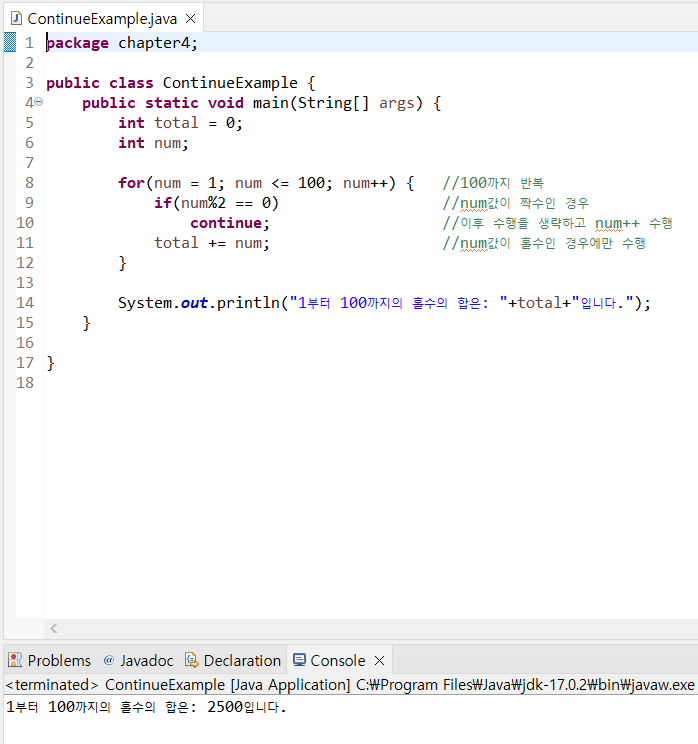Image resolution: width=698 pixels, height=744 pixels.
Task: Click the for loop header on line 8
Action: (266, 183)
